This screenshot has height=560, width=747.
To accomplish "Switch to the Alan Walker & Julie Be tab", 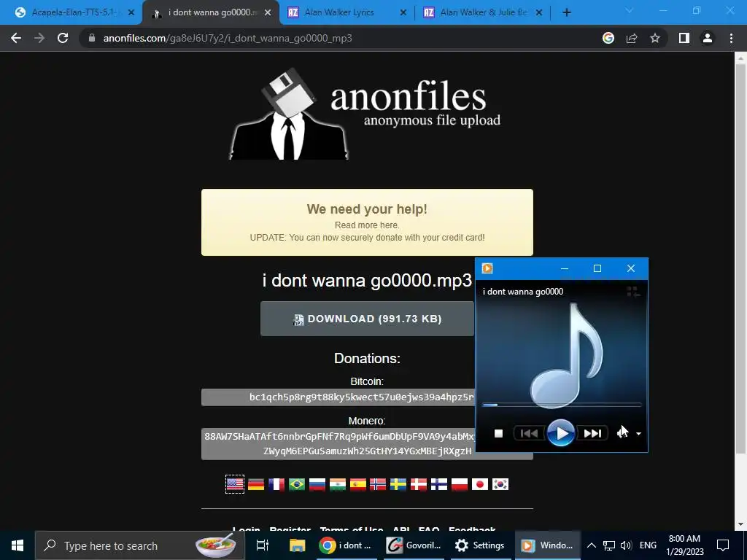I will (483, 12).
